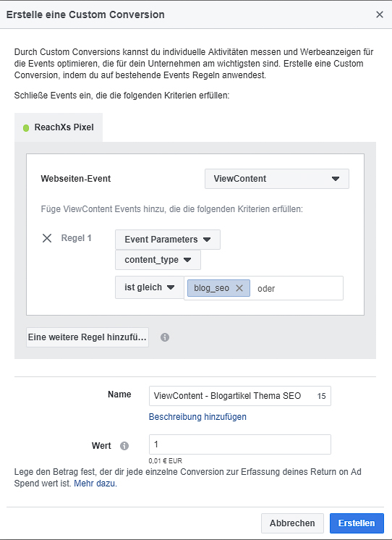392x540 pixels.
Task: Click the Wert input field
Action: [x=240, y=444]
